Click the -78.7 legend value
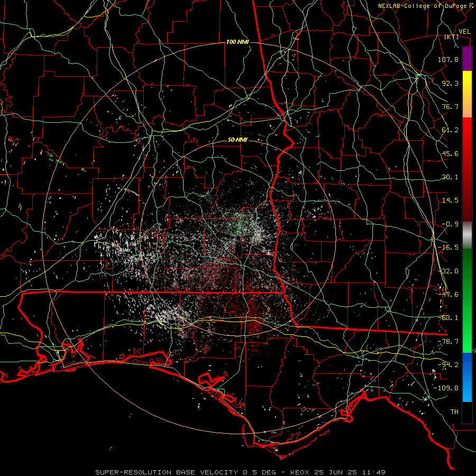This screenshot has width=476, height=476. pyautogui.click(x=448, y=342)
